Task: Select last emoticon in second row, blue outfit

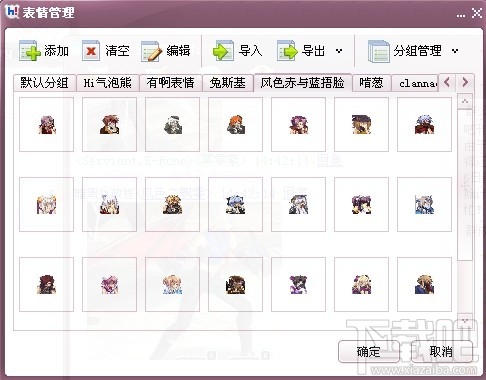Action: (x=424, y=204)
